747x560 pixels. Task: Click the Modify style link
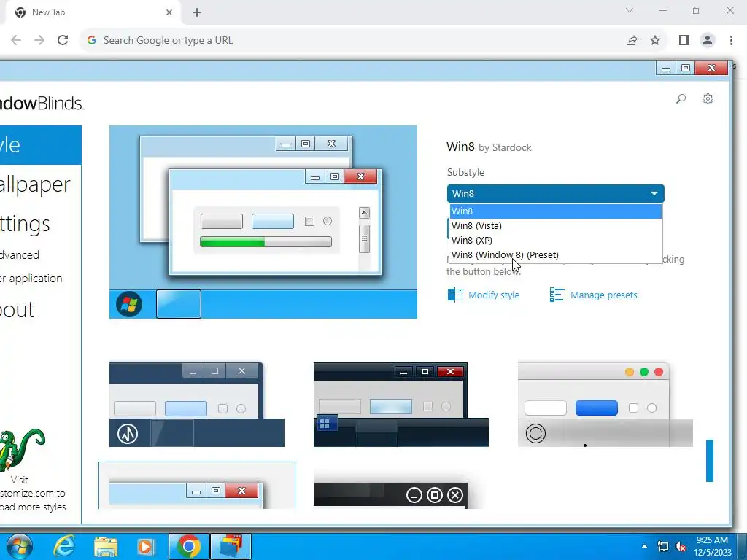494,295
